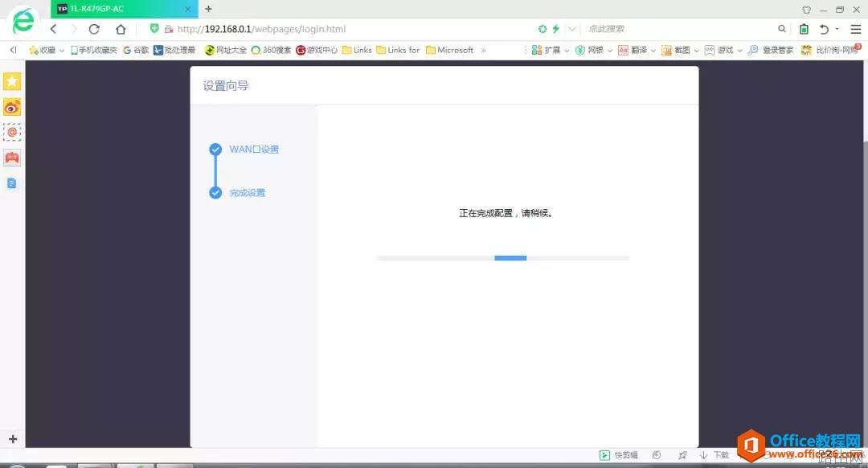Add sidebar app with plus icon
Screen dimensions: 868x468
(x=13, y=439)
